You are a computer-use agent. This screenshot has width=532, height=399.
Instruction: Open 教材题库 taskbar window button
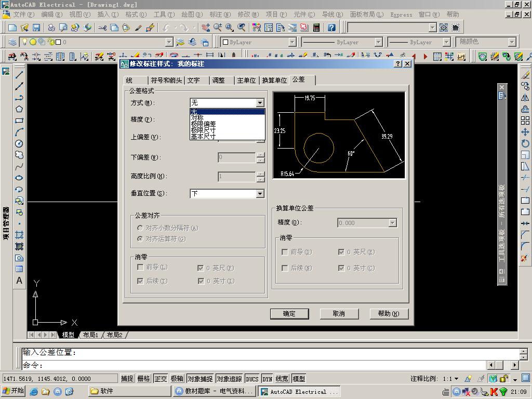click(x=214, y=391)
